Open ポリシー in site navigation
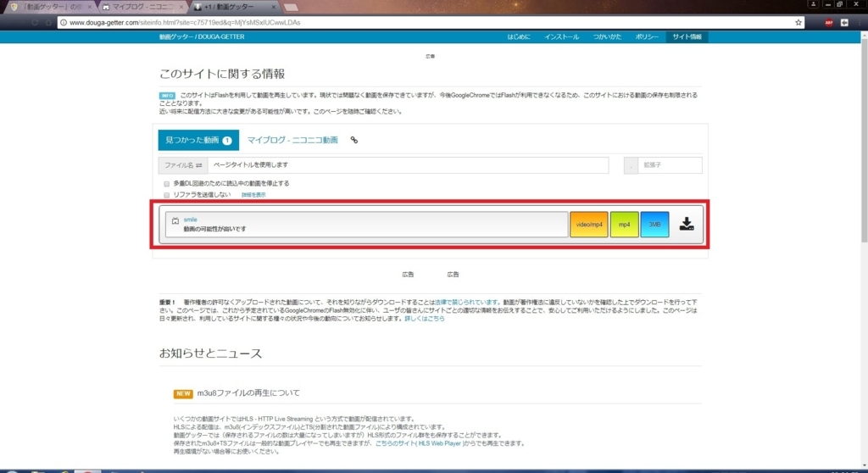Viewport: 868px width, 473px height. (x=647, y=36)
